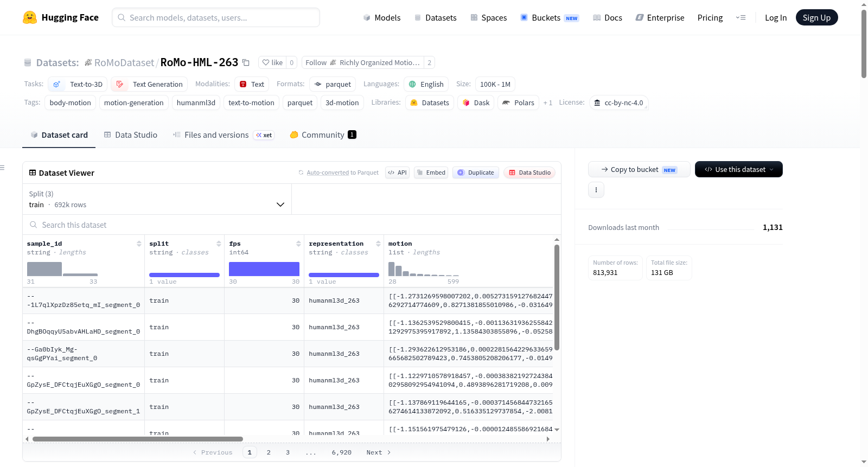Select the 100K - 1M size tag
Image resolution: width=868 pixels, height=467 pixels.
pyautogui.click(x=495, y=84)
